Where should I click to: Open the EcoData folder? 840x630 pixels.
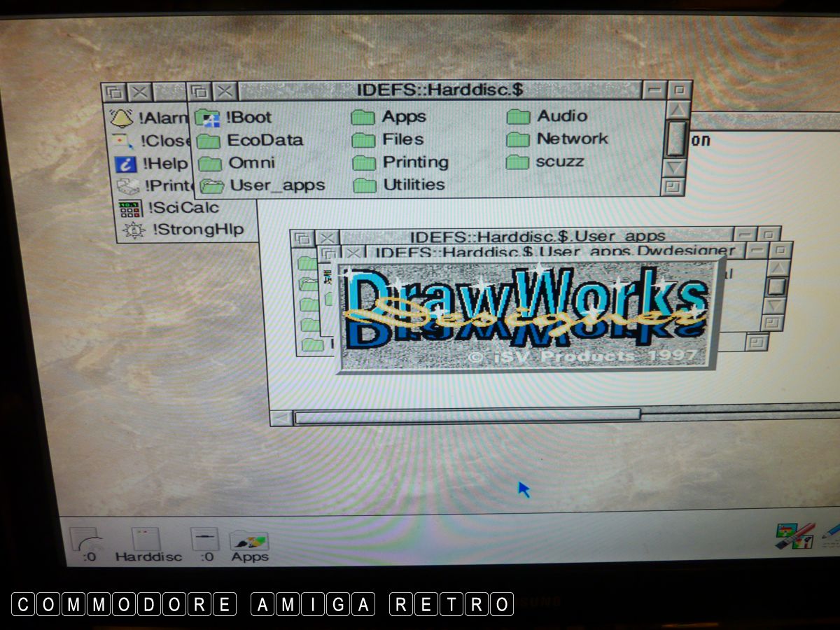[x=209, y=141]
